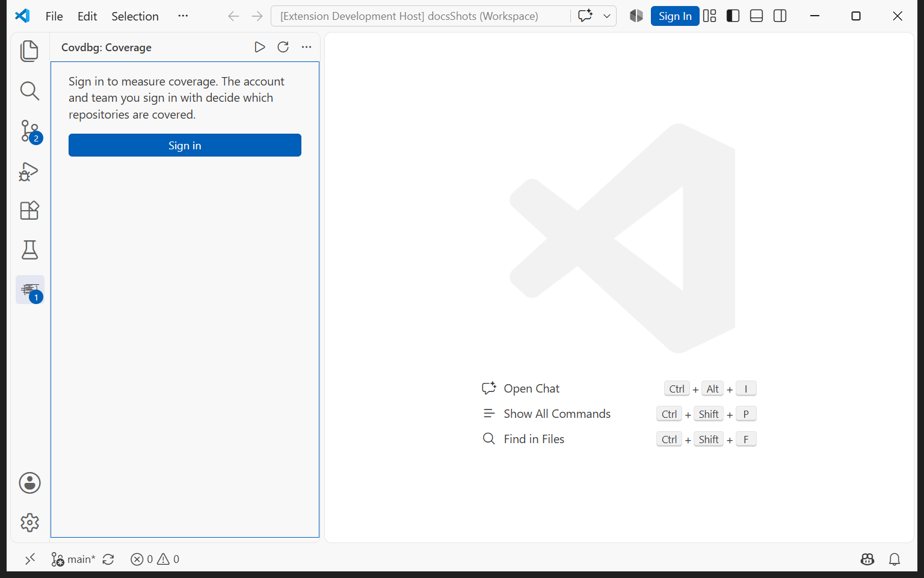Click Open Chat in the welcome shortcuts
This screenshot has width=924, height=578.
[532, 388]
